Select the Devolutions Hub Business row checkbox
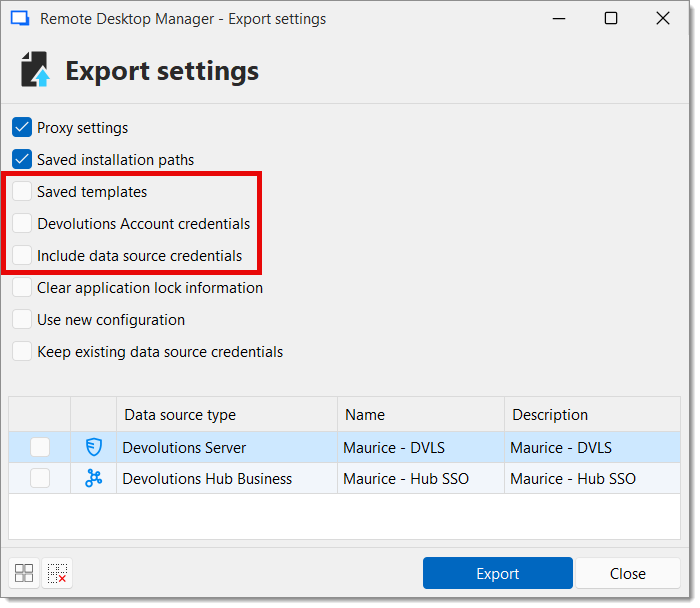 click(x=40, y=479)
